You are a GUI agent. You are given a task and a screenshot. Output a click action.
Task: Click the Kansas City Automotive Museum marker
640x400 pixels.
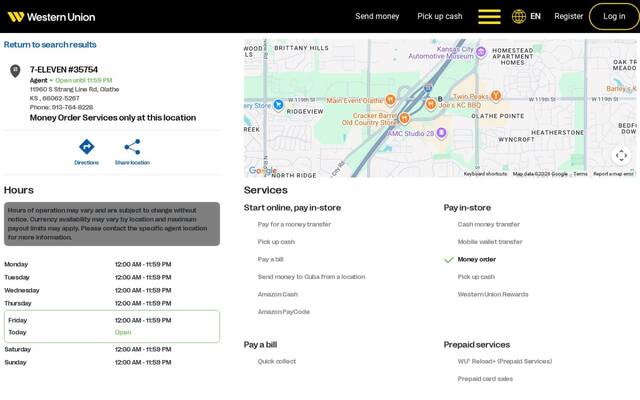(x=481, y=52)
